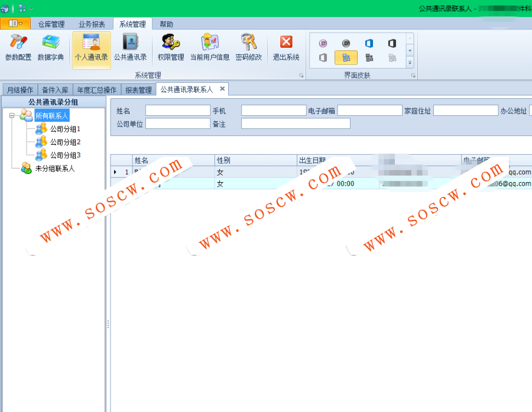
Task: Open the quick access toolbar dropdown arrow
Action: point(31,8)
